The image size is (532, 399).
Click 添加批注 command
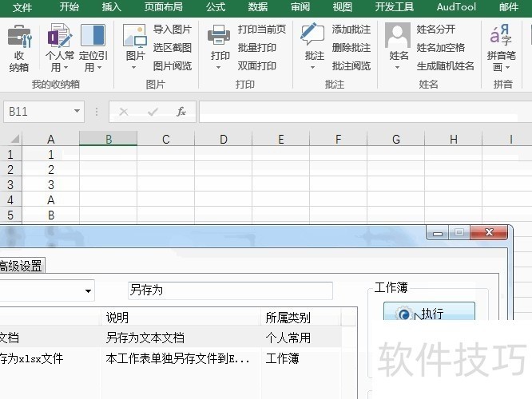click(x=351, y=30)
